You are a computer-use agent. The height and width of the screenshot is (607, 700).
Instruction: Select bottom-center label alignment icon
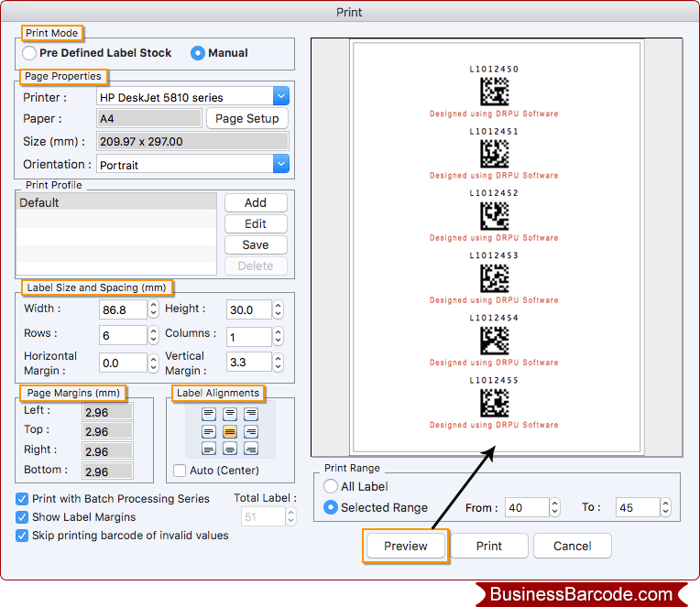point(230,449)
